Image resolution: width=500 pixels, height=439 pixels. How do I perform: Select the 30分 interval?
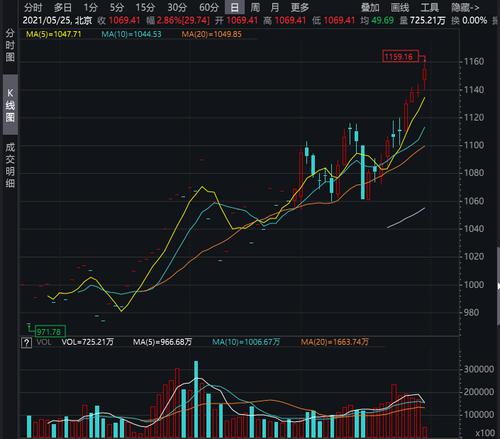[x=177, y=7]
